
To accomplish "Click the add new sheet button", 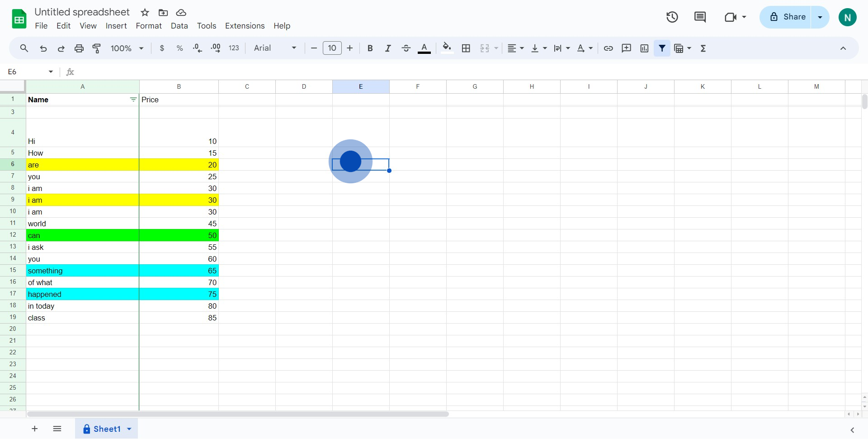I will click(35, 429).
